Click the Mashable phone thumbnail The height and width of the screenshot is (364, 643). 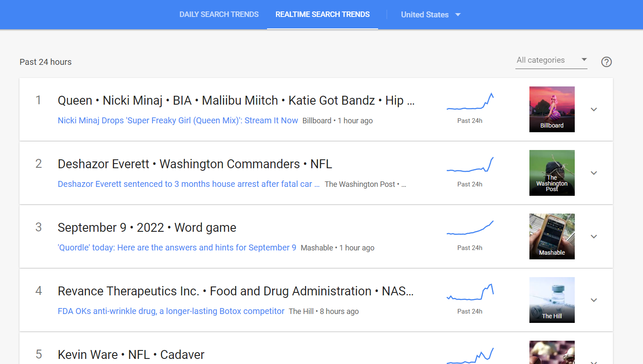pyautogui.click(x=552, y=236)
